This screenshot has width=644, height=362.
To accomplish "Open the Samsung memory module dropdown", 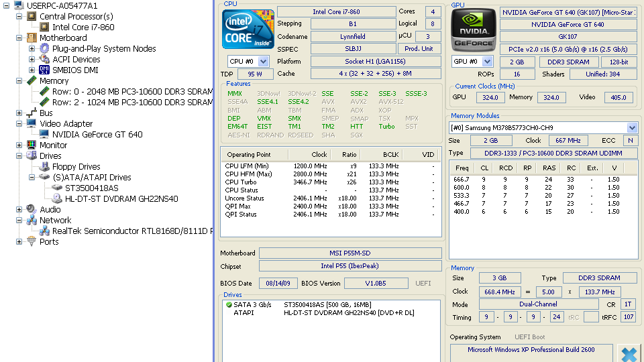I will tap(632, 127).
